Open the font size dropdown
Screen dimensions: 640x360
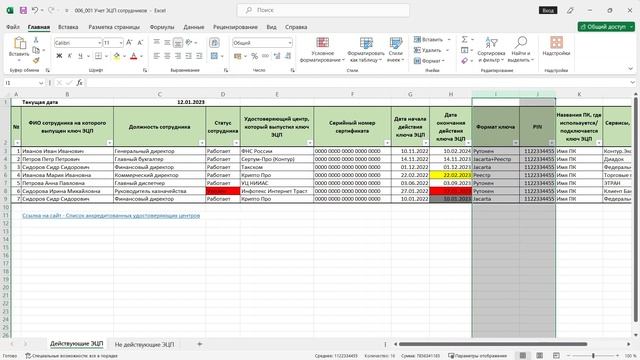coord(121,43)
